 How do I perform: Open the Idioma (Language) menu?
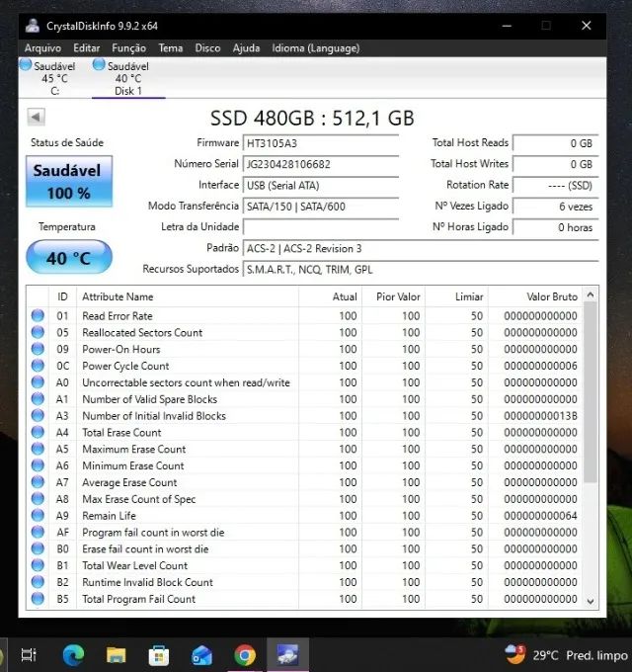point(316,48)
